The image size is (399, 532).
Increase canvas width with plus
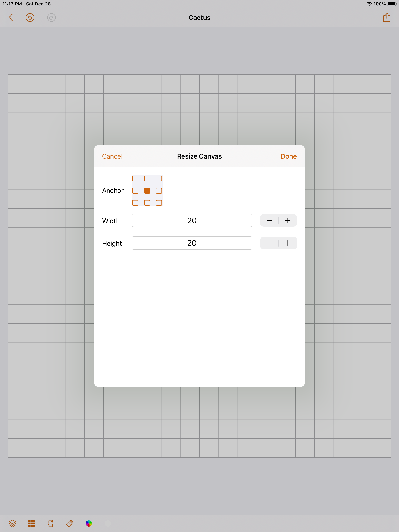(x=288, y=221)
